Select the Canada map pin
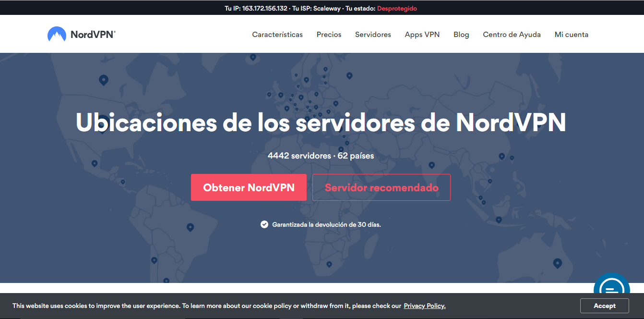The image size is (644, 319). coord(103,80)
